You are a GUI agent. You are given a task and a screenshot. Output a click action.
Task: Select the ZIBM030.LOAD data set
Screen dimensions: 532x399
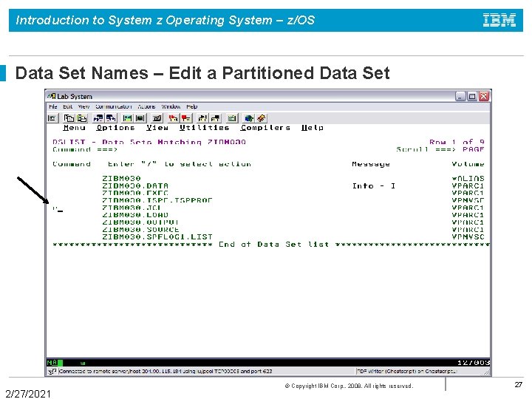tap(135, 215)
